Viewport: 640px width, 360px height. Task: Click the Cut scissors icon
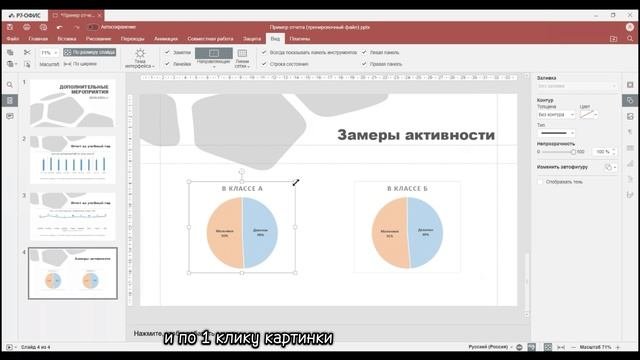[x=27, y=52]
